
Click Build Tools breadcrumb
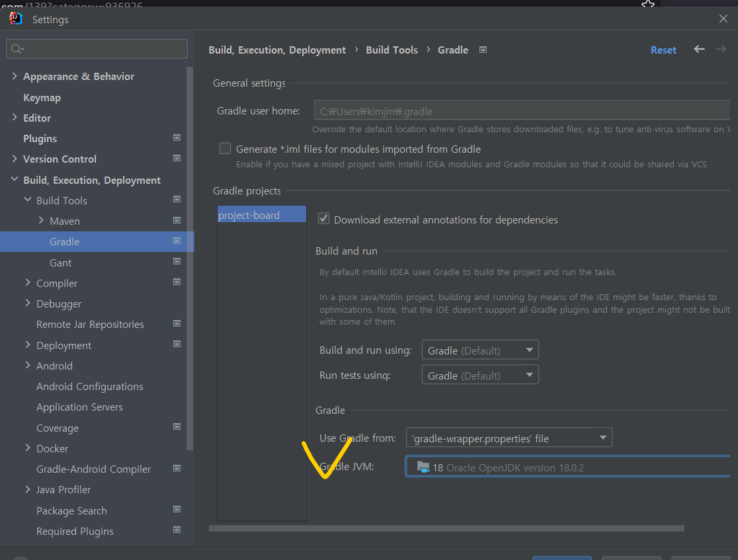coord(392,50)
